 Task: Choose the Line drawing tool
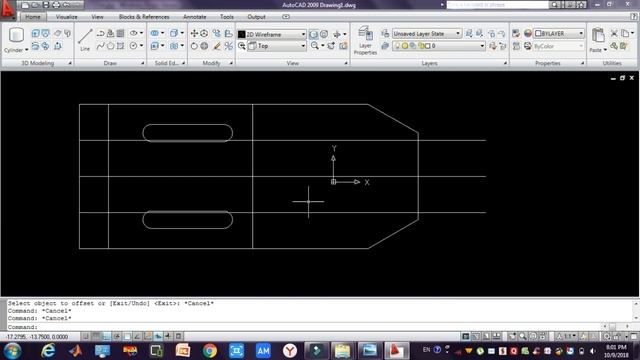click(85, 40)
